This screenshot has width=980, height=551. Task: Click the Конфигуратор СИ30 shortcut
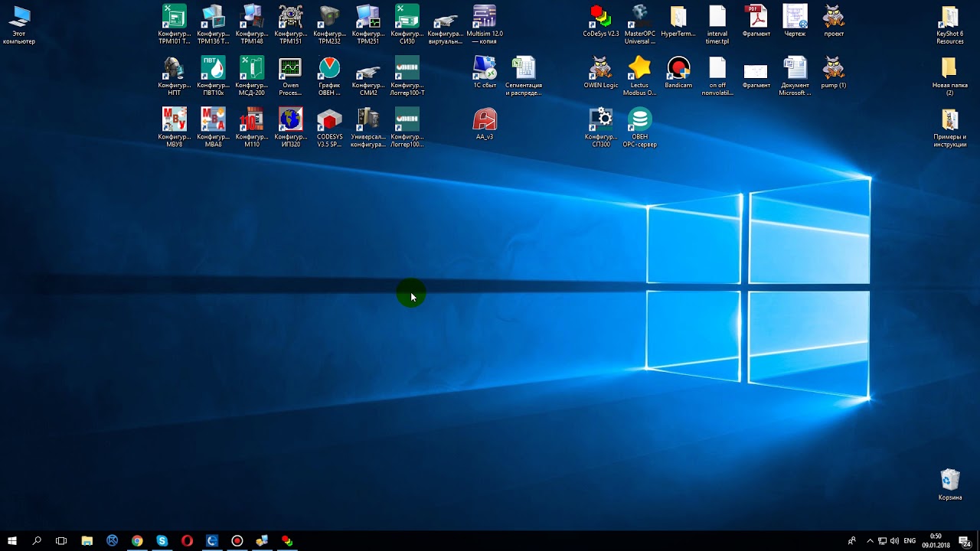[x=407, y=24]
